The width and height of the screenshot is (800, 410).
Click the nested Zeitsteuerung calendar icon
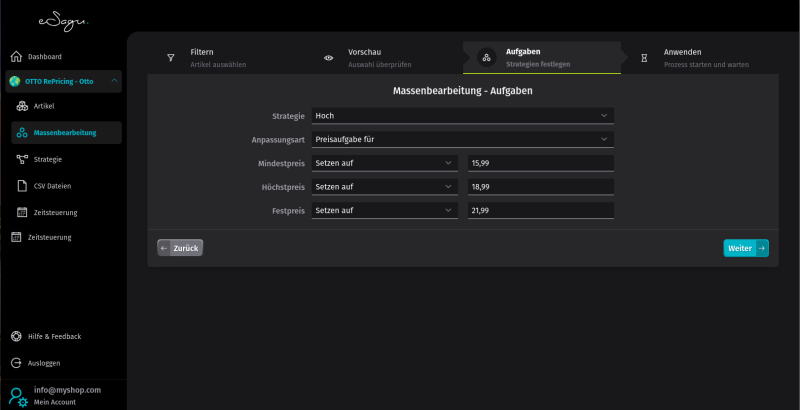[x=23, y=212]
